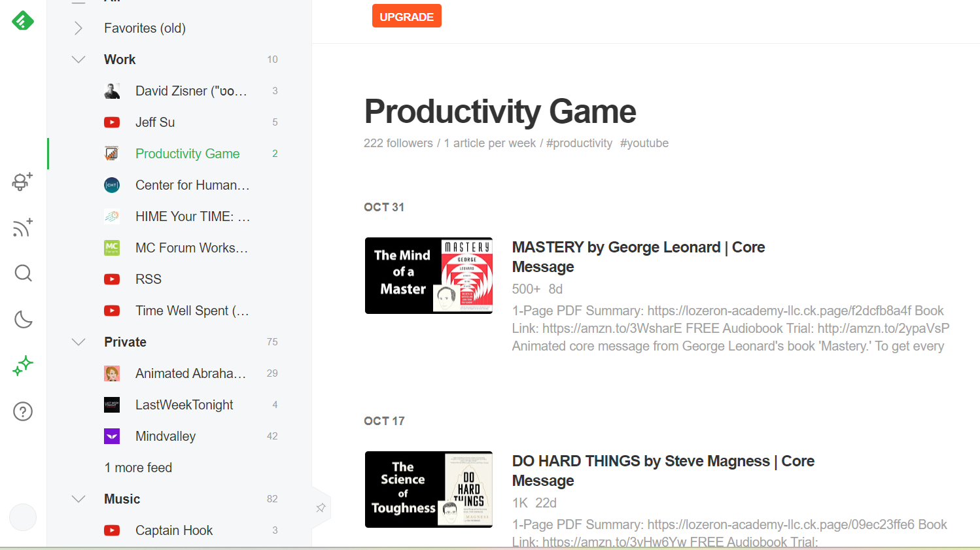This screenshot has width=980, height=550.
Task: Collapse the Private section
Action: 78,341
